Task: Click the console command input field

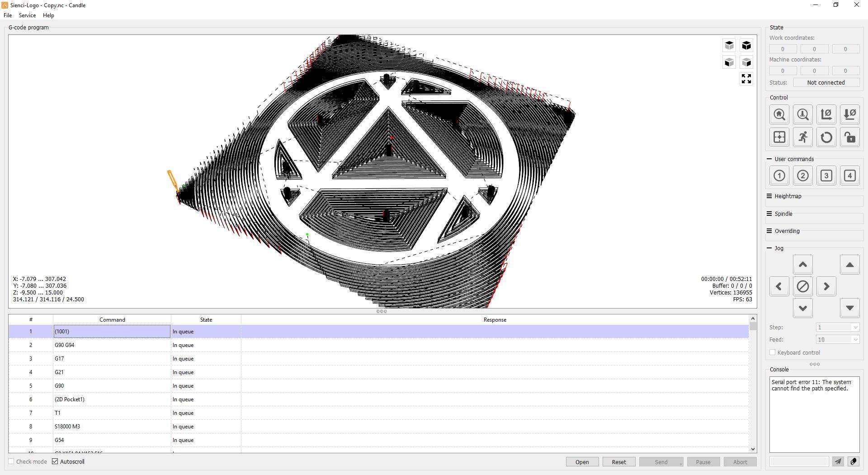Action: 799,461
